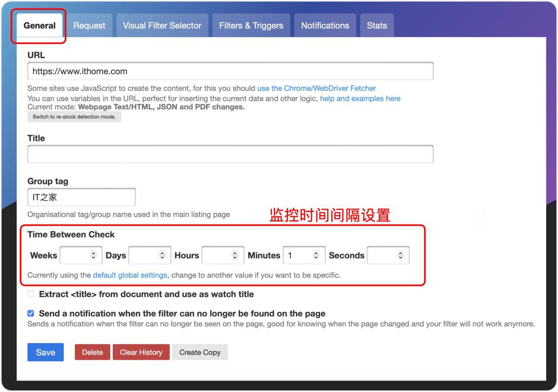Open the Filters & Triggers tab

point(251,25)
